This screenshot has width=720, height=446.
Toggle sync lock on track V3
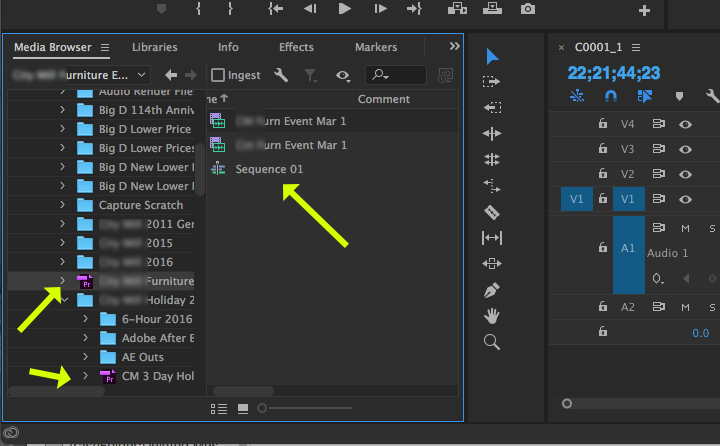click(x=658, y=149)
